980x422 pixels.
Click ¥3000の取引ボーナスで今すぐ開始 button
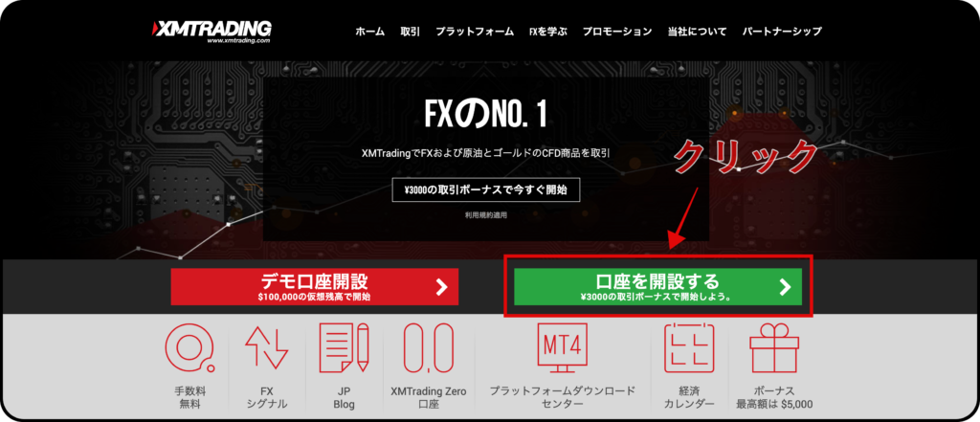point(485,190)
